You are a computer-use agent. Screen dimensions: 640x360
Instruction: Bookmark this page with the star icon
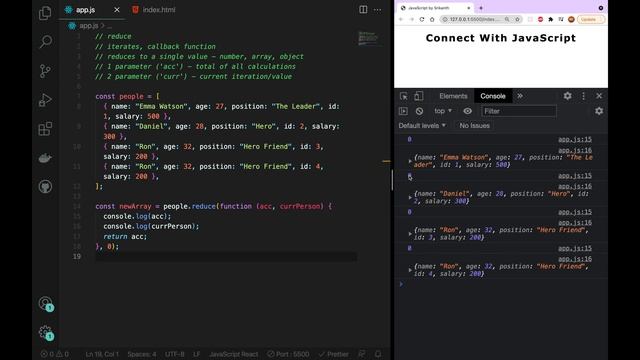(517, 19)
